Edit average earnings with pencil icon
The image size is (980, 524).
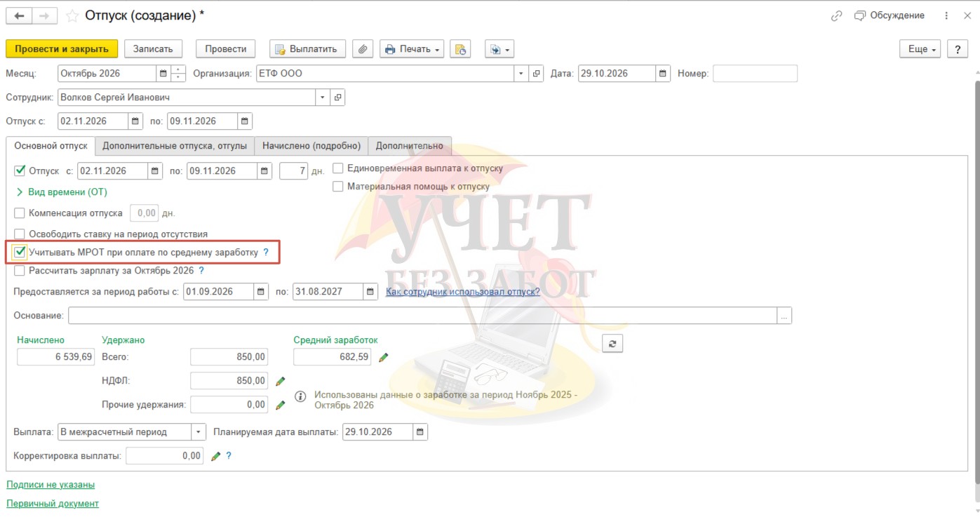tap(383, 357)
